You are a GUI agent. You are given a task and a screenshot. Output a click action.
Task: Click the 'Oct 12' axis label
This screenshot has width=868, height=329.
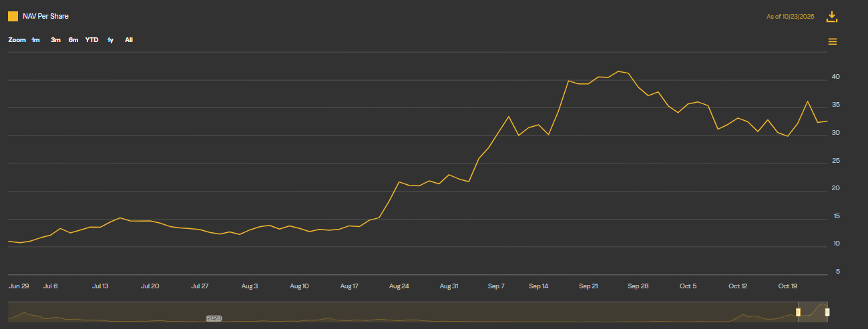[x=738, y=286]
